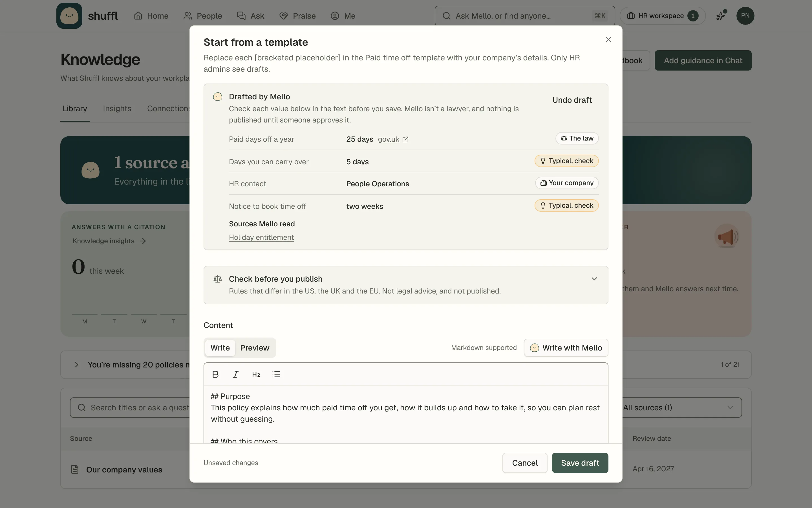Toggle bold formatting in editor toolbar

[x=215, y=374]
